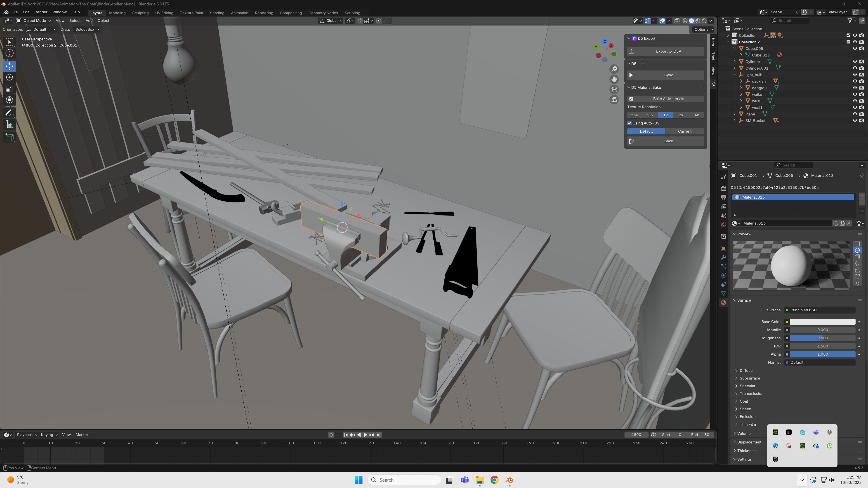Open the Object Mode dropdown
Viewport: 868px width, 488px height.
tap(34, 21)
